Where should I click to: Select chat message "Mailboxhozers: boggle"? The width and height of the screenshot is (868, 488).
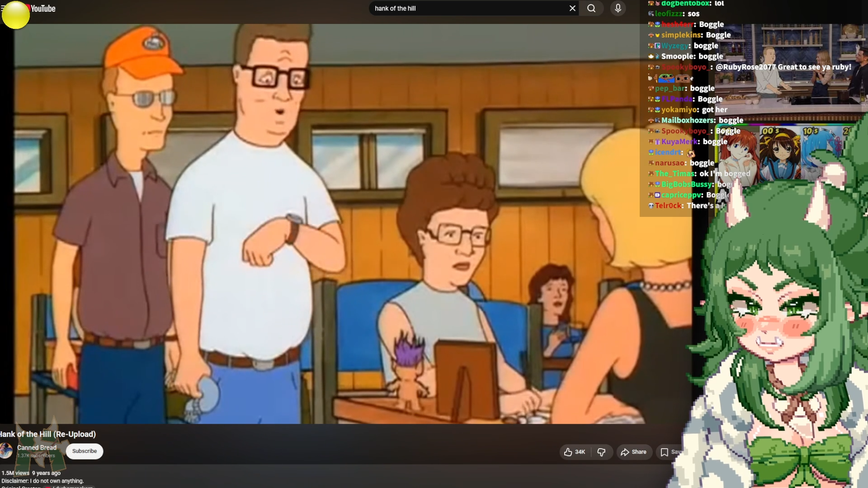[696, 120]
